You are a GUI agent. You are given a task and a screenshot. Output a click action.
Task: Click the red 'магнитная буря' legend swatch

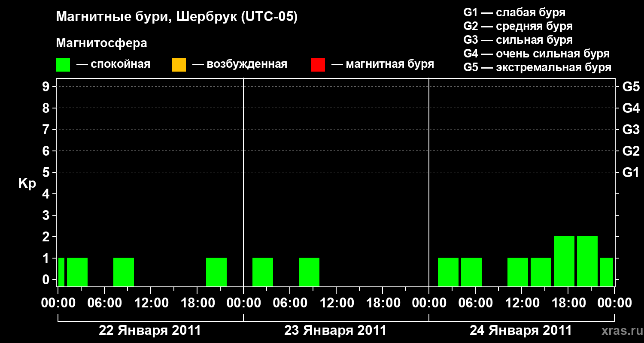pos(318,65)
